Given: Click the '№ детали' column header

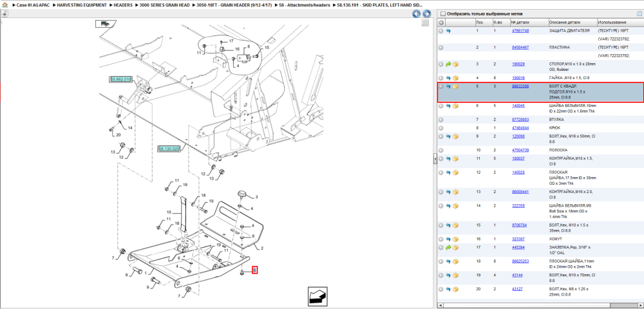Looking at the screenshot, I should (529, 22).
